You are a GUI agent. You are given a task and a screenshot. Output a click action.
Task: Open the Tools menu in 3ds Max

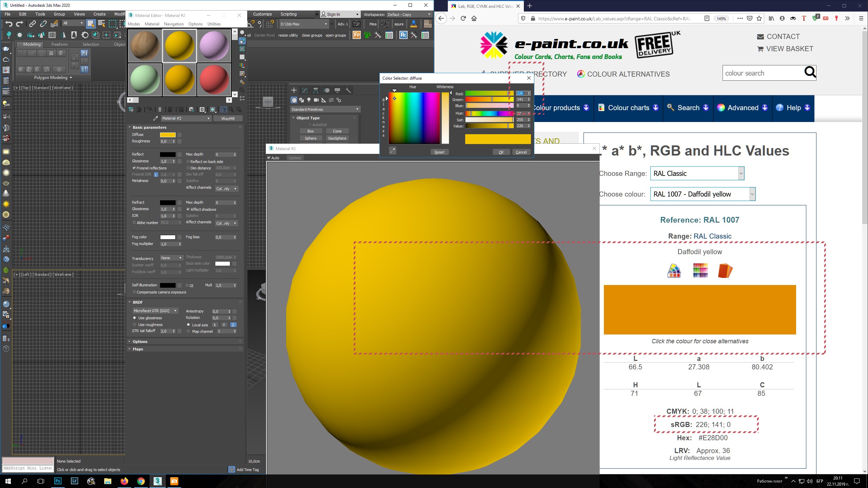pyautogui.click(x=40, y=14)
